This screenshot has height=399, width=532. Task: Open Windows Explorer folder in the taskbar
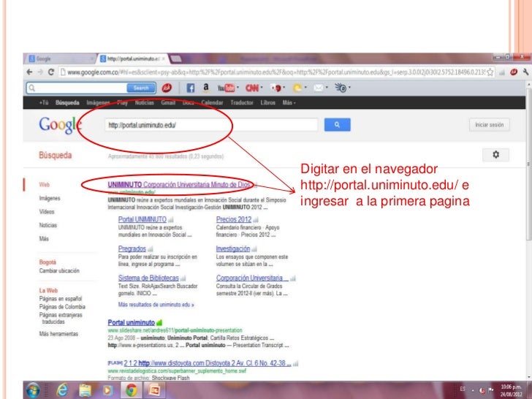pos(85,390)
